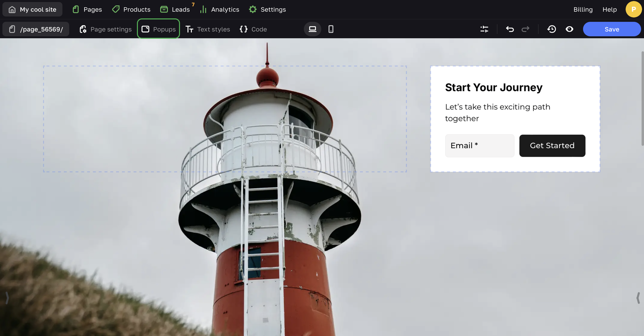Open Settings gear in navigation
Screen dimensions: 644x336
click(x=267, y=9)
